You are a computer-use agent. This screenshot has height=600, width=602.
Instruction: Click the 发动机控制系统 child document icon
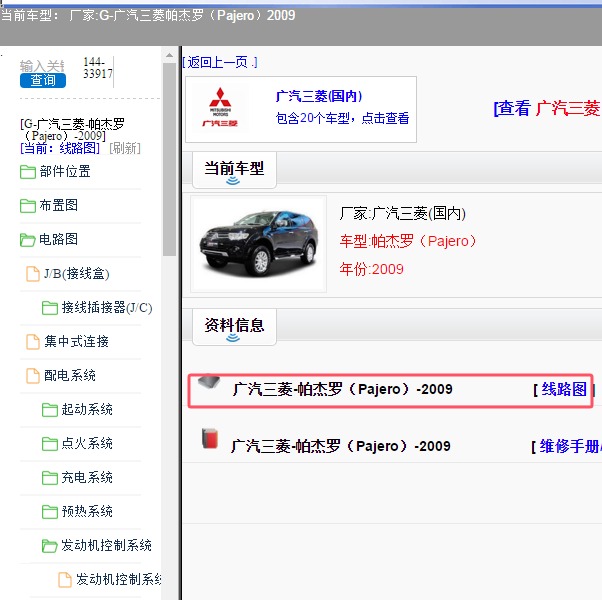click(65, 579)
